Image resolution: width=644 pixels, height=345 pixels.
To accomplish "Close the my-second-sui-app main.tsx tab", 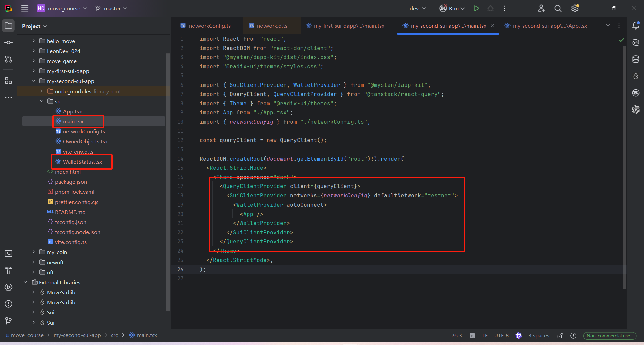I will [493, 25].
